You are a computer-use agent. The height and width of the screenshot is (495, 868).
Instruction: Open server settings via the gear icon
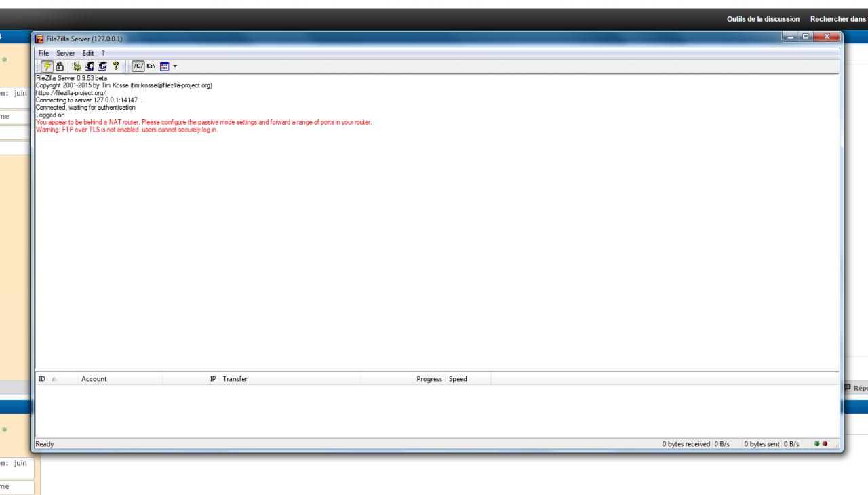[77, 66]
